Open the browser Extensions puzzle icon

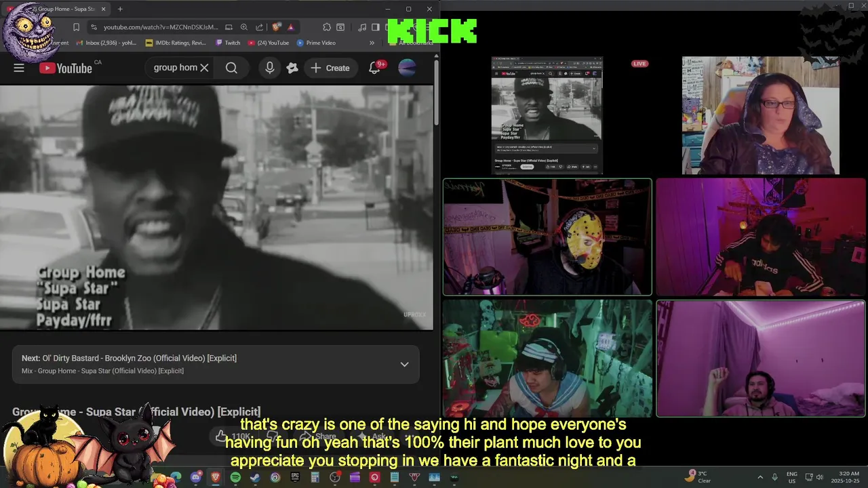point(327,27)
